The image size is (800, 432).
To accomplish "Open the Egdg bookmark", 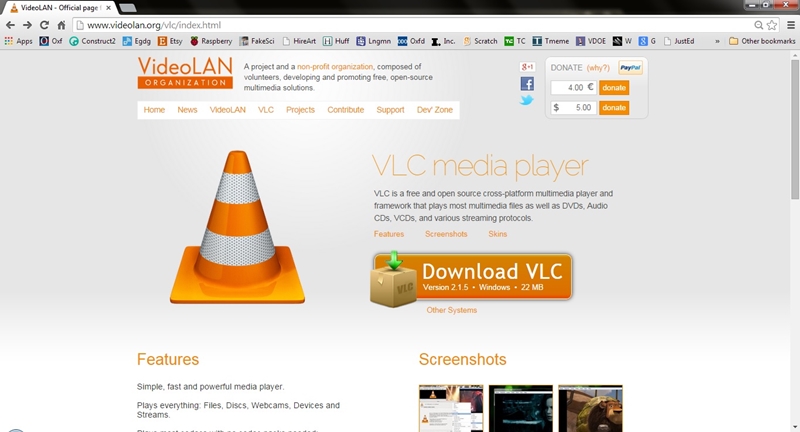I will [137, 41].
